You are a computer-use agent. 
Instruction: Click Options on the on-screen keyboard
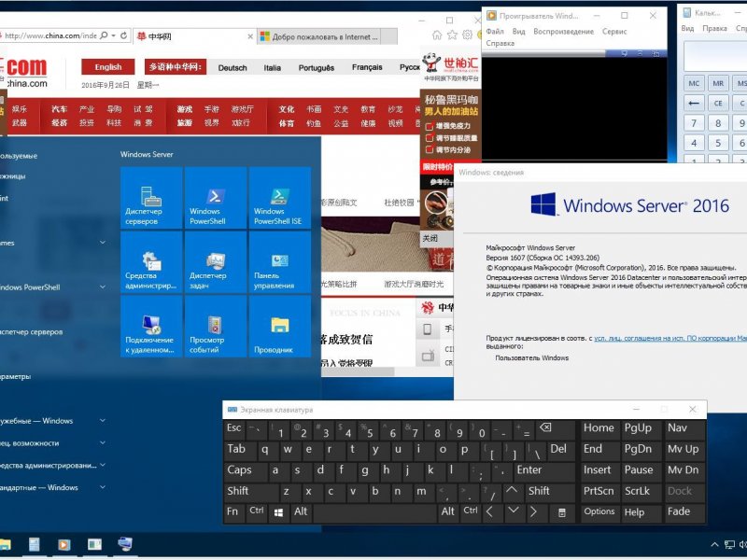(599, 511)
